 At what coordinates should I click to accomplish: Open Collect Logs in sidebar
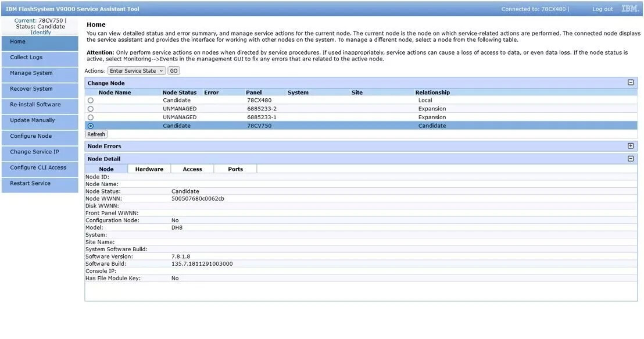coord(40,59)
